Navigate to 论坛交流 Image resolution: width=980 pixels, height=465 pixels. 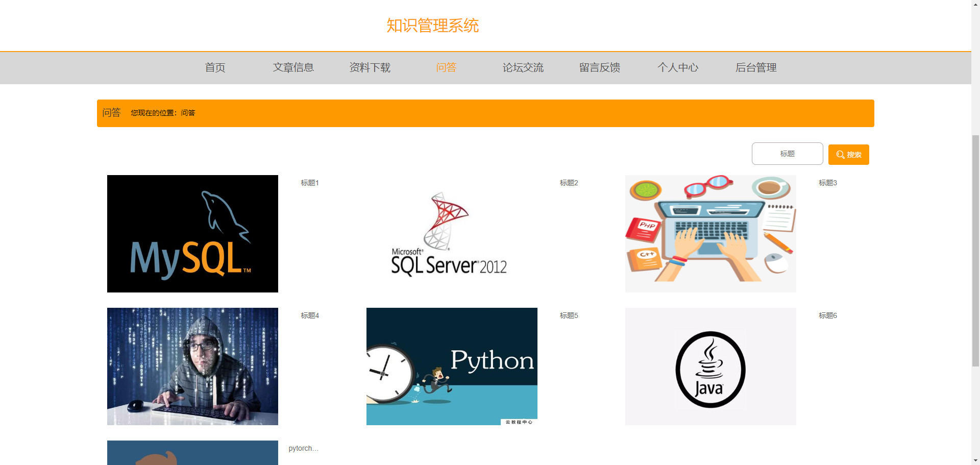click(523, 67)
